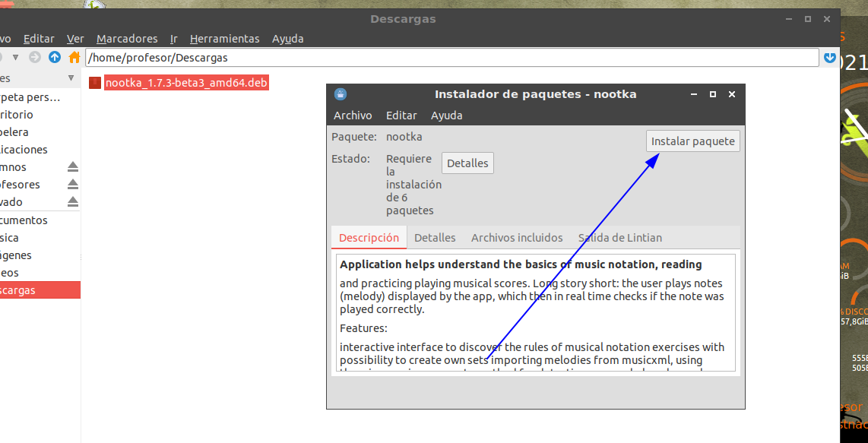This screenshot has width=868, height=443.
Task: Maximize the package installer window
Action: pyautogui.click(x=713, y=95)
